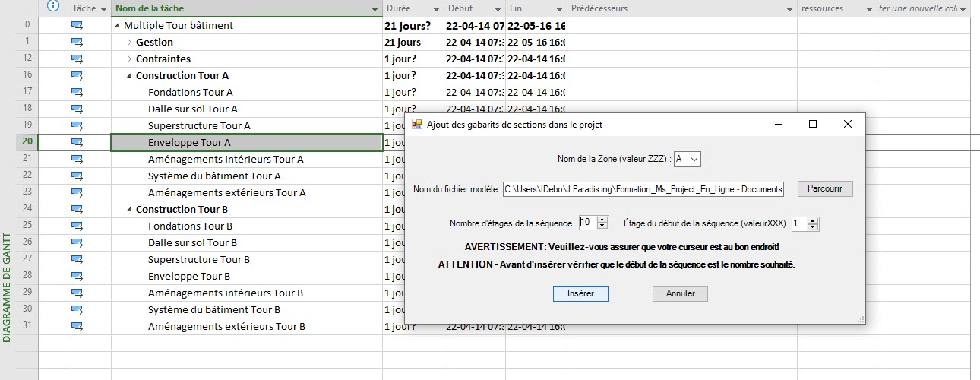Screen dimensions: 980x380
Task: Expand the Gestion summary task
Action: (129, 42)
